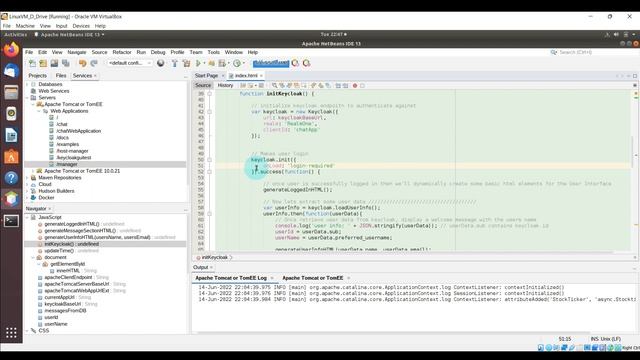This screenshot has height=360, width=640.
Task: Click the Open Project toolbar icon
Action: 54,63
